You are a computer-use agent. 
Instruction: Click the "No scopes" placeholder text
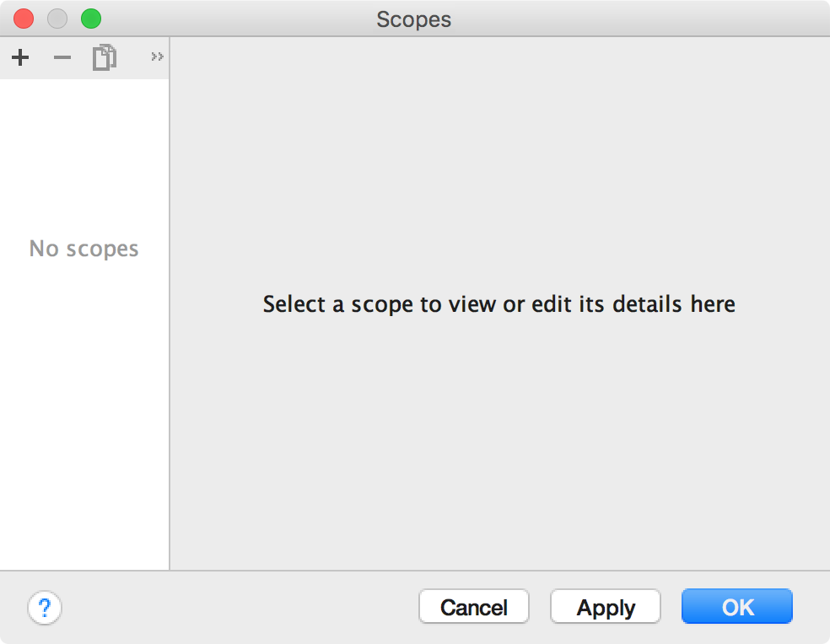click(x=84, y=249)
